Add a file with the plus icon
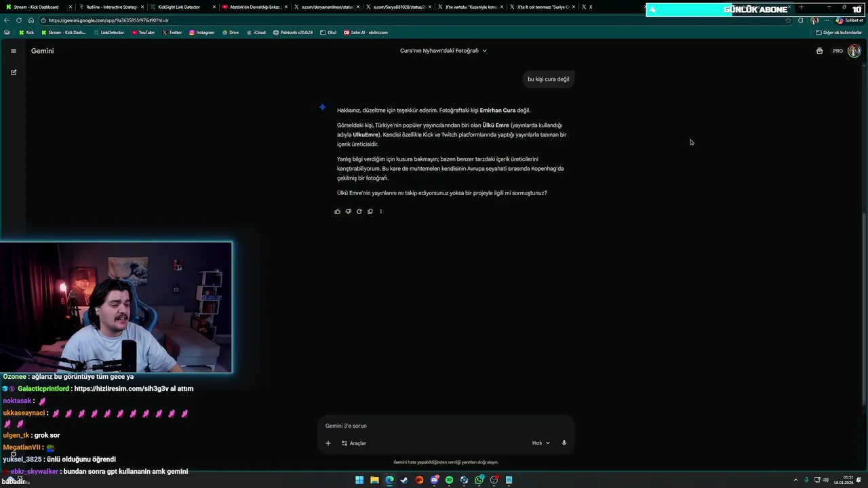 coord(328,443)
